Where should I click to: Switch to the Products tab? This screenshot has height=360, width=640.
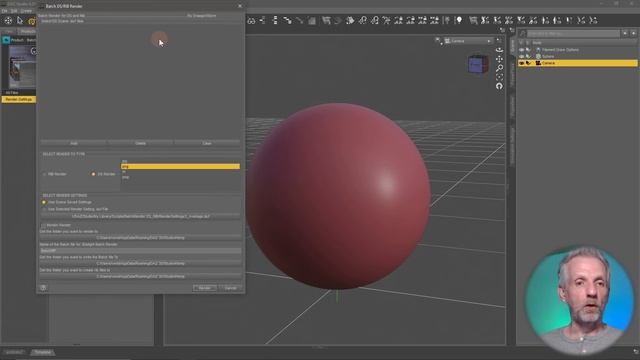[27, 31]
